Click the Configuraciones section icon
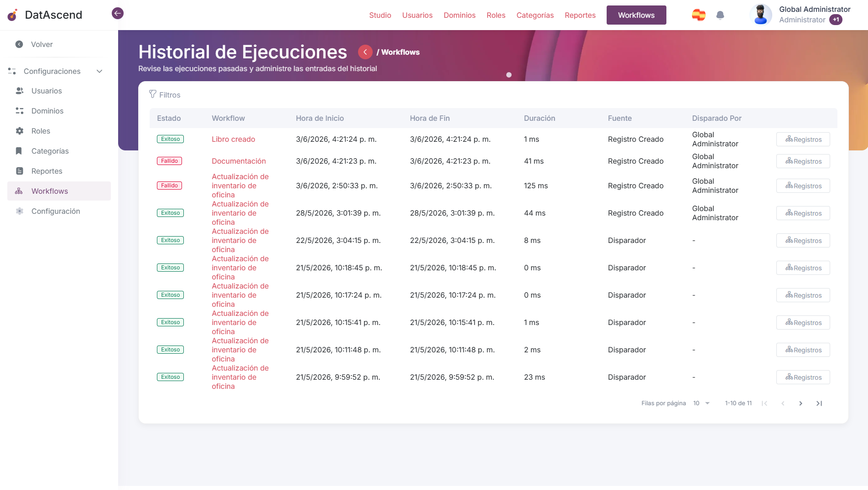This screenshot has width=868, height=490. (12, 71)
